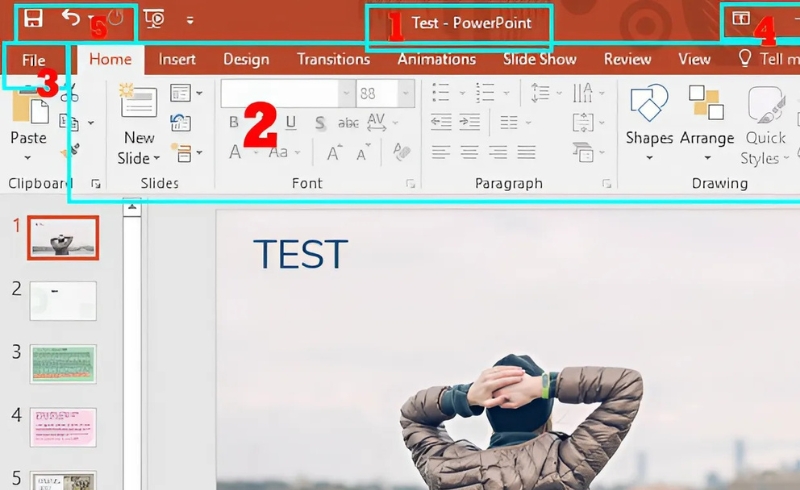Increase the list indent level

click(x=469, y=122)
